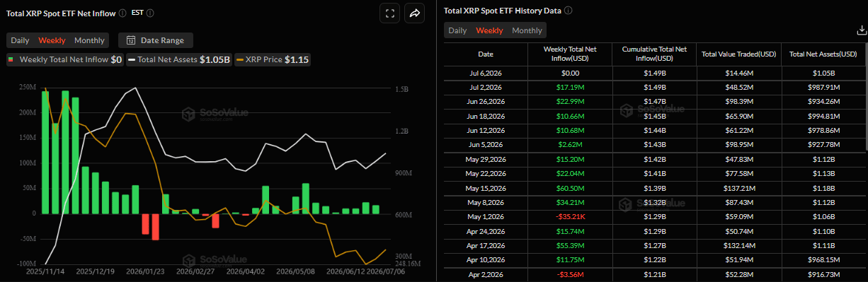
Task: Click the May 1,2026 date cell
Action: click(486, 217)
